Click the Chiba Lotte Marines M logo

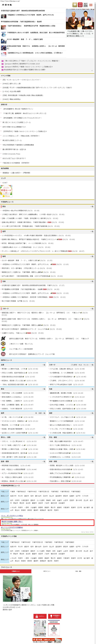coord(3,339)
